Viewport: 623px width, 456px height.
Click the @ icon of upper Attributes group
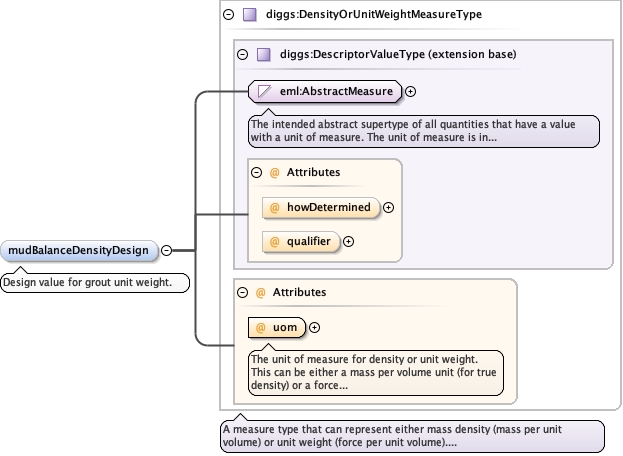[275, 172]
